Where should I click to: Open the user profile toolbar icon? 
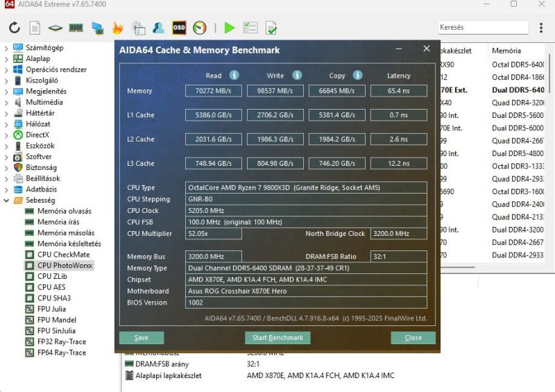158,28
